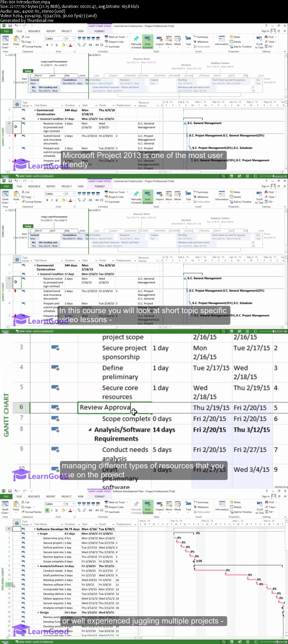Click Milestone in Software Development Plan window
The image size is (288, 644).
[201, 507]
